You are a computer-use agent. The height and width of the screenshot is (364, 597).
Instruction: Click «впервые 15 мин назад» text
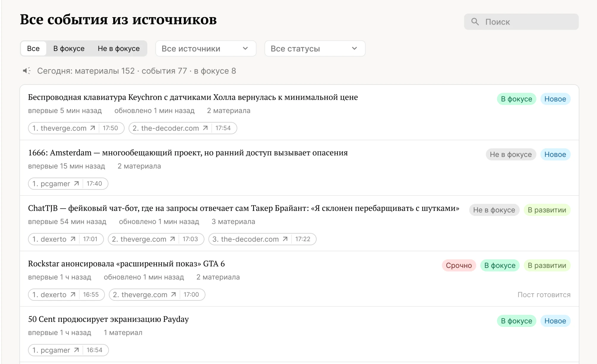tap(67, 166)
